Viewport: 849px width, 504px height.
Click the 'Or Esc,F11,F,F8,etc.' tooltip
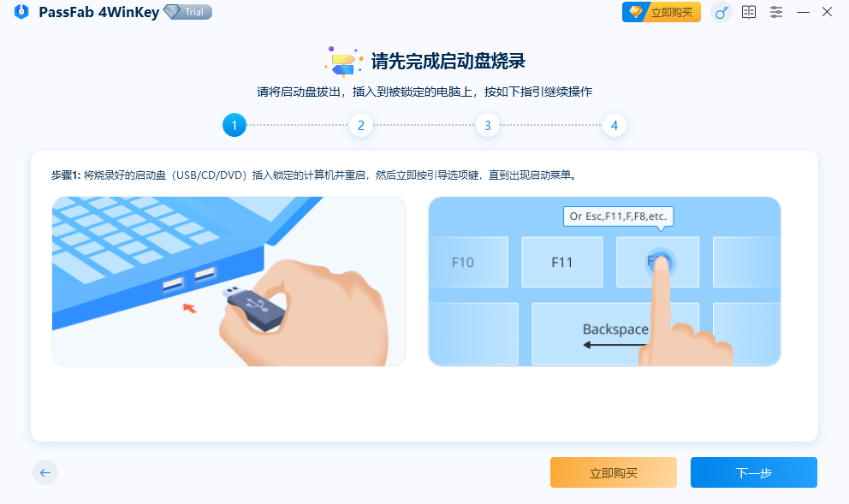pyautogui.click(x=618, y=216)
